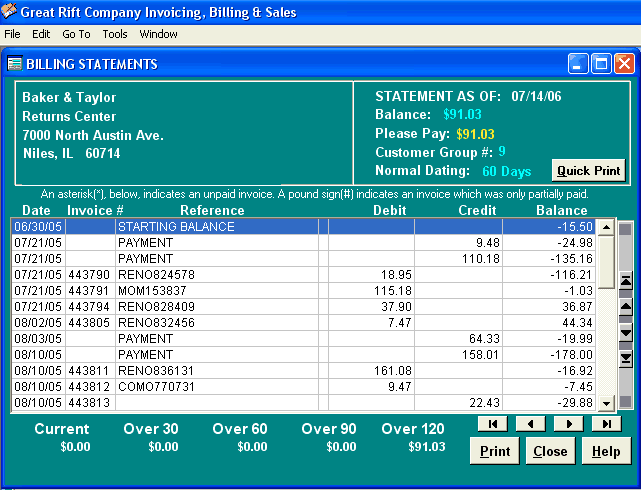Click reference RENO832456
The image size is (641, 490).
(x=156, y=322)
